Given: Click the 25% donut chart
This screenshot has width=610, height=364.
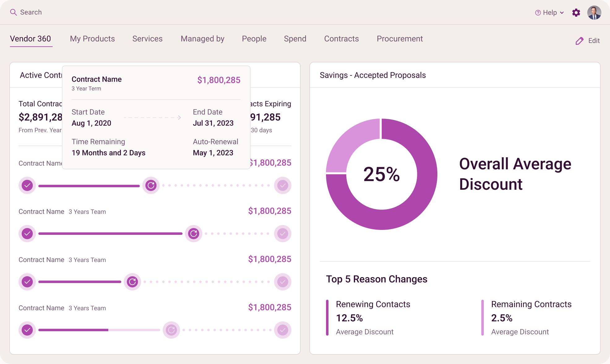Looking at the screenshot, I should (x=382, y=174).
